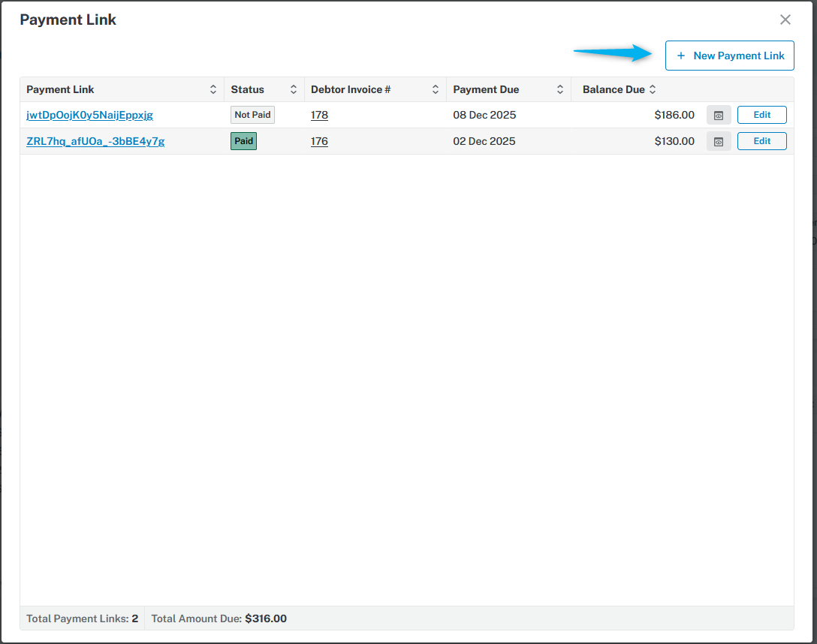The width and height of the screenshot is (817, 644).
Task: Select the 02 Dec 2025 due date cell
Action: click(x=484, y=141)
